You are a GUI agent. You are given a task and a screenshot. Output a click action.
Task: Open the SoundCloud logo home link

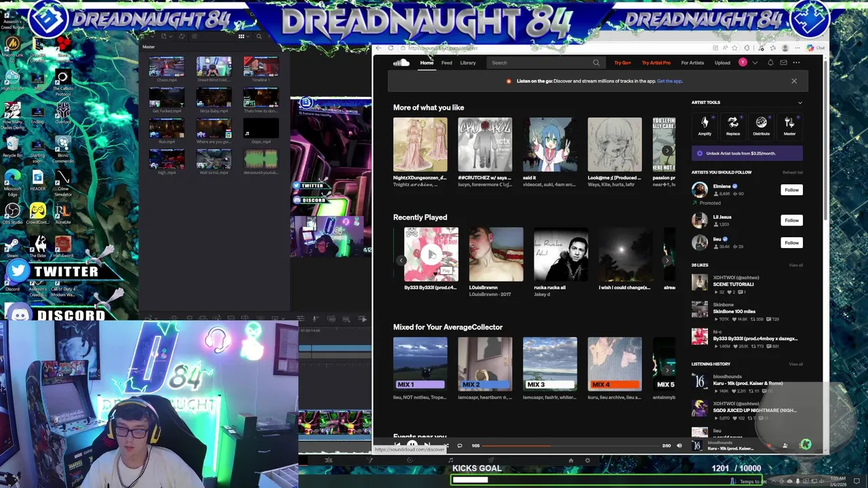pyautogui.click(x=401, y=62)
